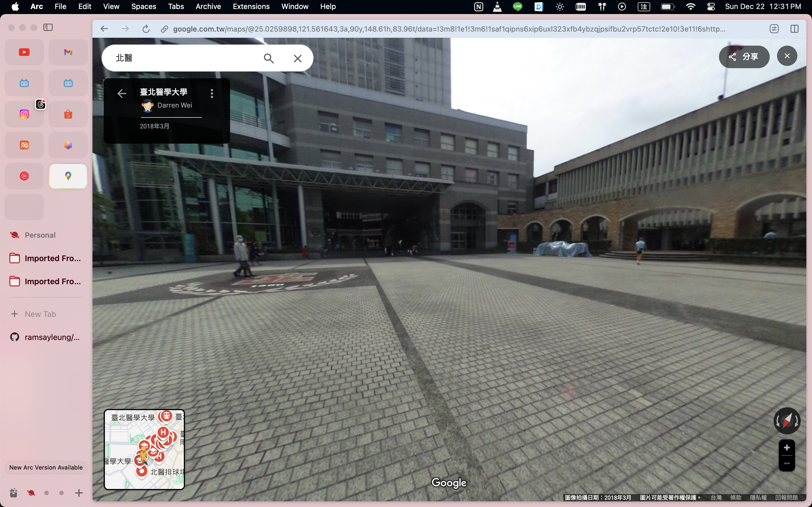
Task: Toggle the Arc sidebar visibility
Action: 48,28
